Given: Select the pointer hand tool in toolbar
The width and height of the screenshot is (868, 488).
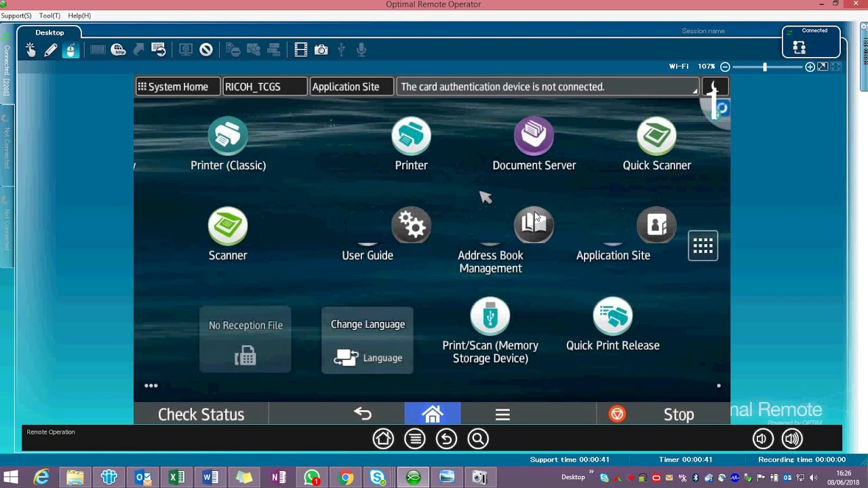Looking at the screenshot, I should pos(31,49).
